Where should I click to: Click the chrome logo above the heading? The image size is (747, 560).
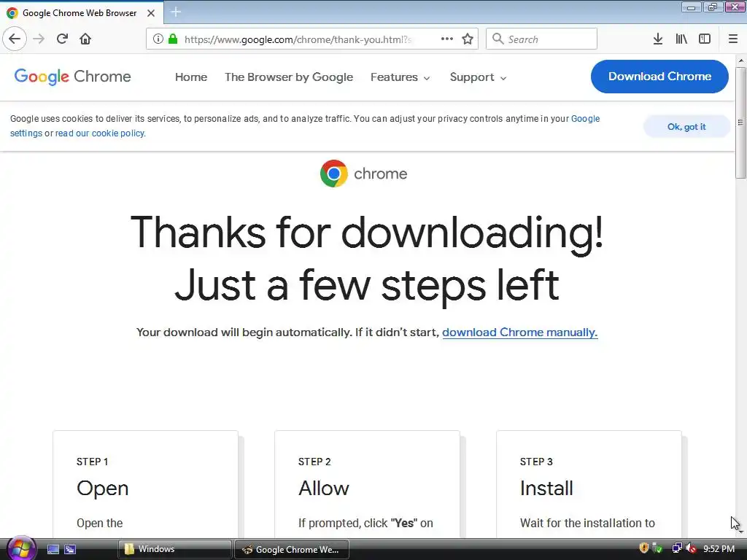click(363, 174)
